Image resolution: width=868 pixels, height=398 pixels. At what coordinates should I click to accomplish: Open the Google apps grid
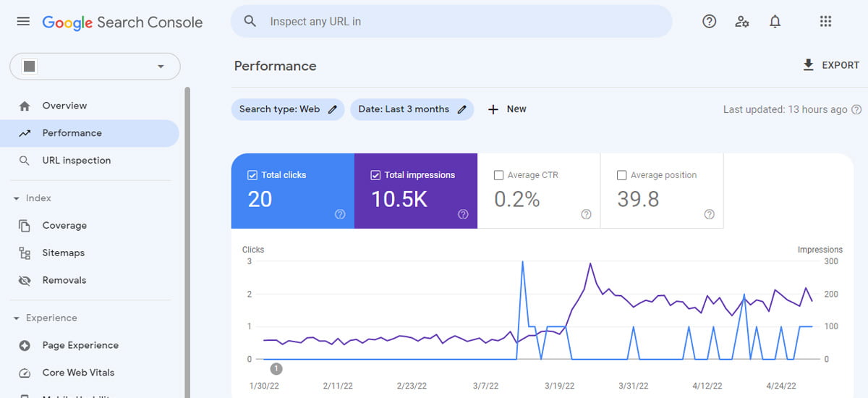[825, 22]
